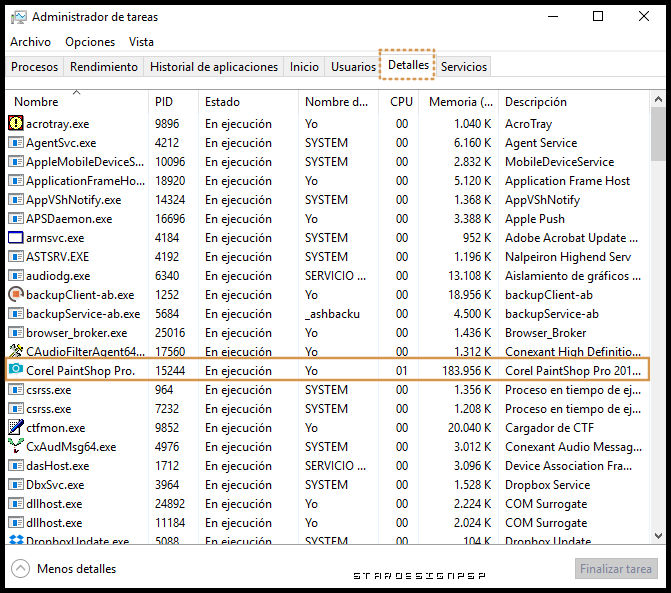This screenshot has height=593, width=671.
Task: Open the Historial de aplicaciones tab
Action: [x=214, y=67]
